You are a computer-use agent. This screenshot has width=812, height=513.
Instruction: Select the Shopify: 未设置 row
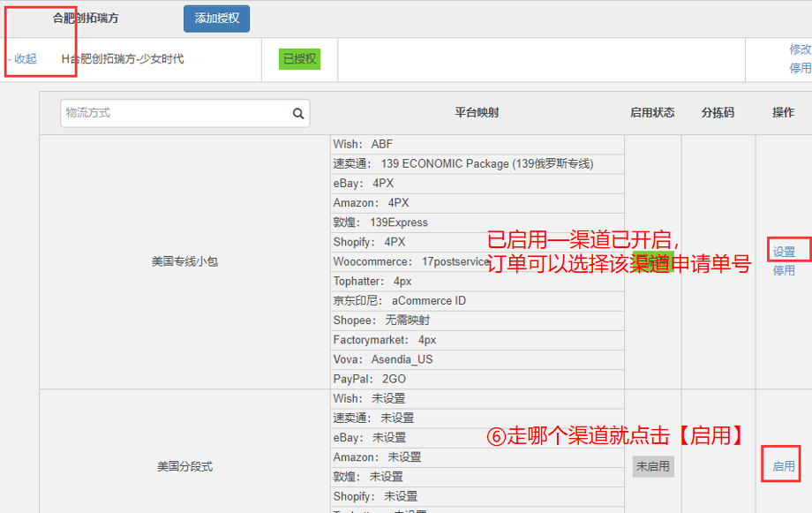pos(477,496)
